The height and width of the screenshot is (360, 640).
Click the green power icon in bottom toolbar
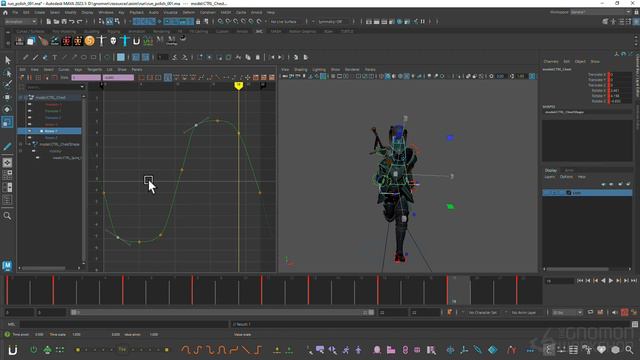coord(33,350)
